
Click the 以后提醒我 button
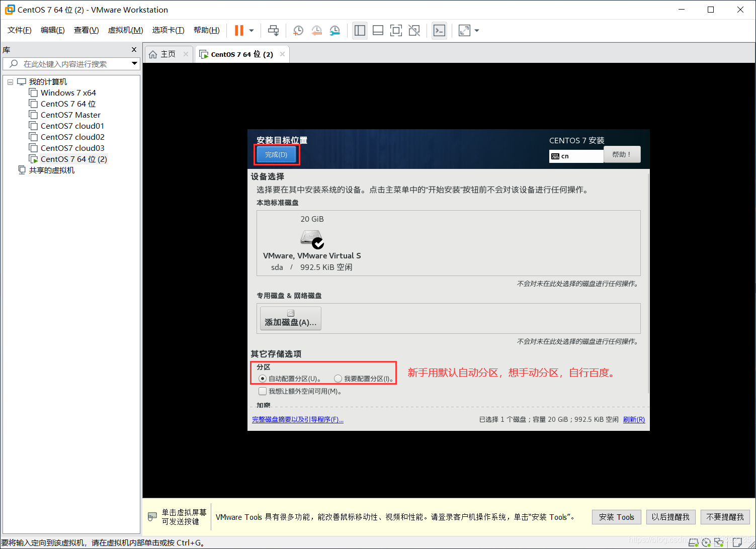coord(670,517)
